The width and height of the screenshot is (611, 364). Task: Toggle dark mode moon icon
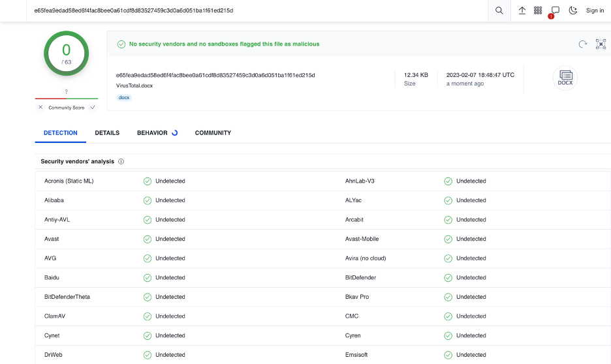click(573, 10)
